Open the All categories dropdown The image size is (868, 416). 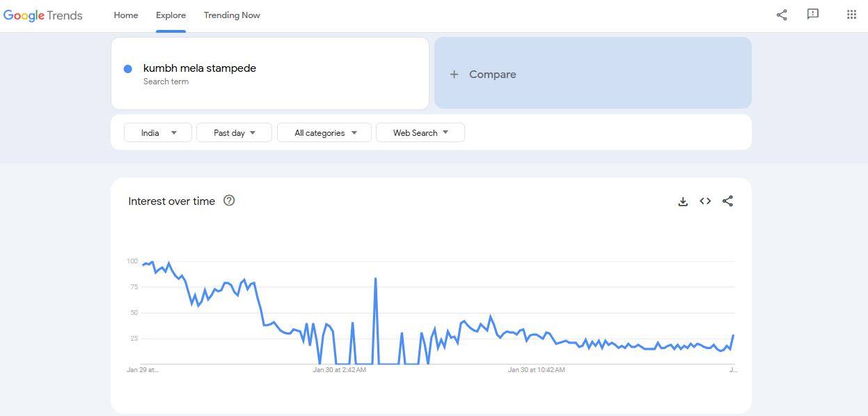click(x=324, y=133)
